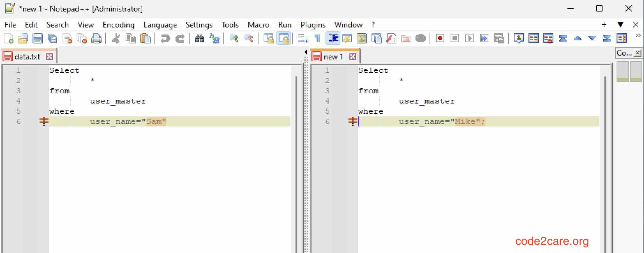This screenshot has height=253, width=644.
Task: Click Run macro multiple times icon
Action: 484,39
